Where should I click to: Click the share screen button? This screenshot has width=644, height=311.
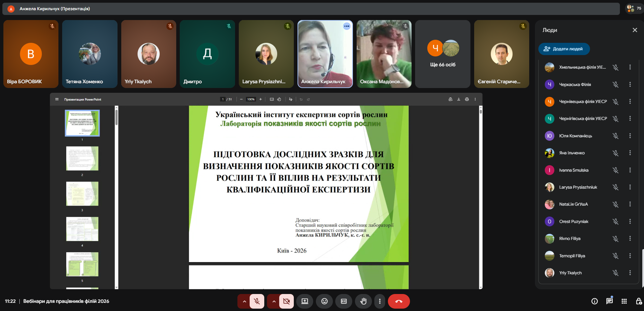[x=305, y=301]
